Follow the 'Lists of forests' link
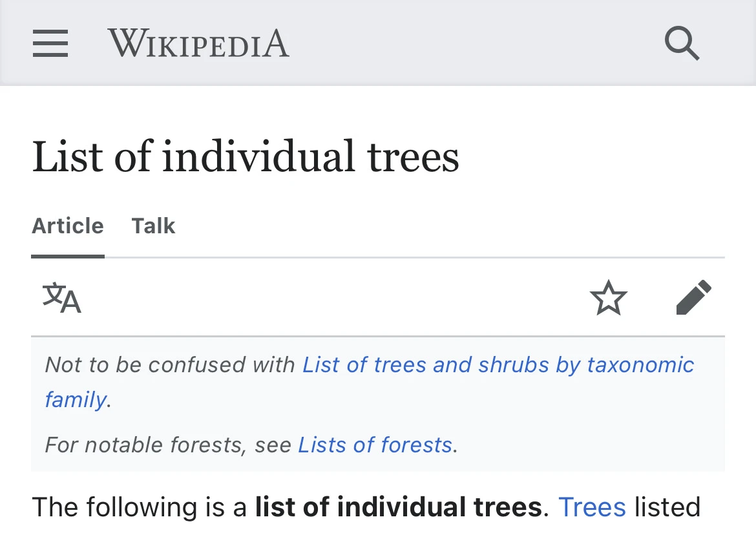756x537 pixels. point(375,445)
